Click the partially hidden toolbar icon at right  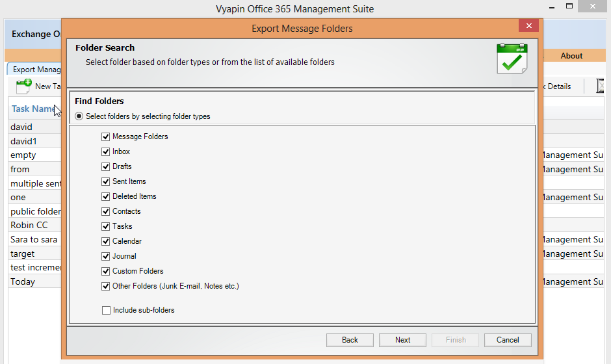point(600,86)
